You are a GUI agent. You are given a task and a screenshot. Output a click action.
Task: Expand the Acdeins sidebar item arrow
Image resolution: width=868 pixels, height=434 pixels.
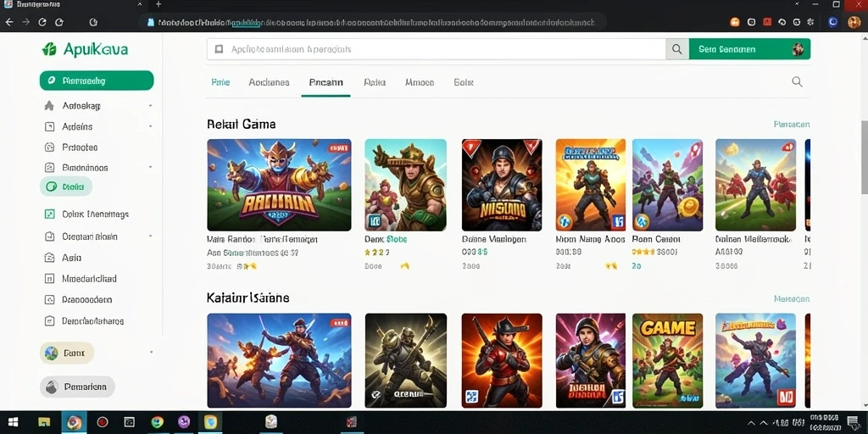151,127
